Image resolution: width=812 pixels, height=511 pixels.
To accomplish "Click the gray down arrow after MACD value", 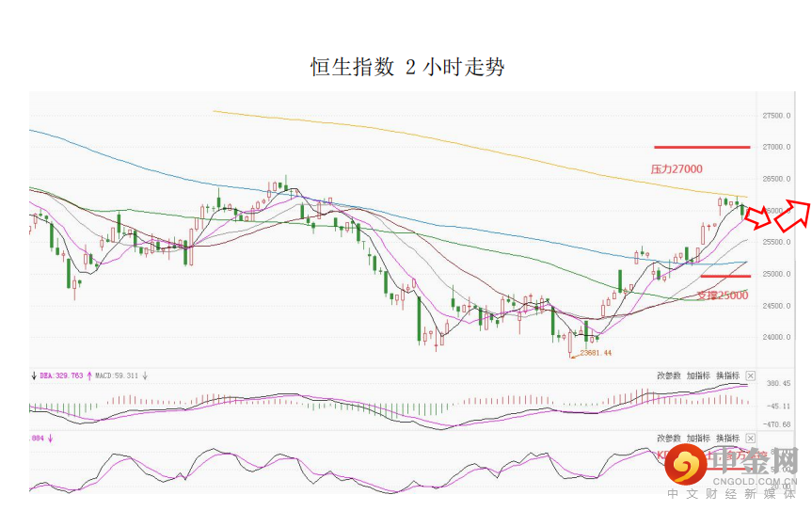I will (146, 375).
